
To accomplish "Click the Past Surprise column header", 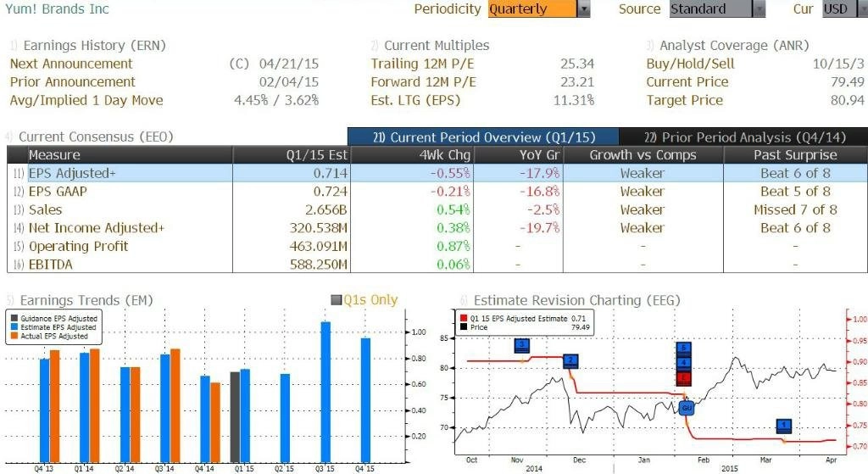I will coord(795,155).
